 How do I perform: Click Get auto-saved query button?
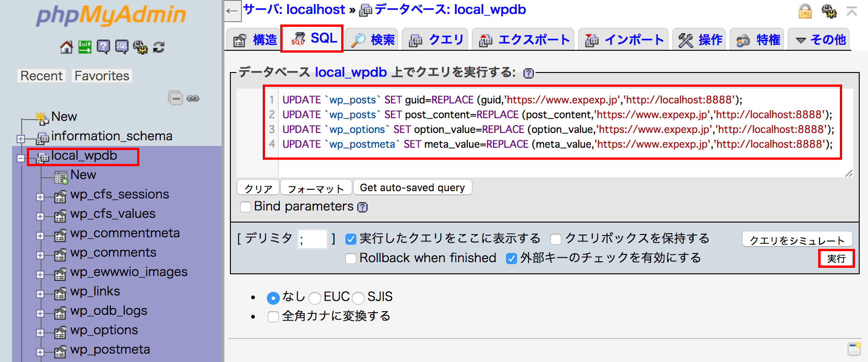pos(412,187)
